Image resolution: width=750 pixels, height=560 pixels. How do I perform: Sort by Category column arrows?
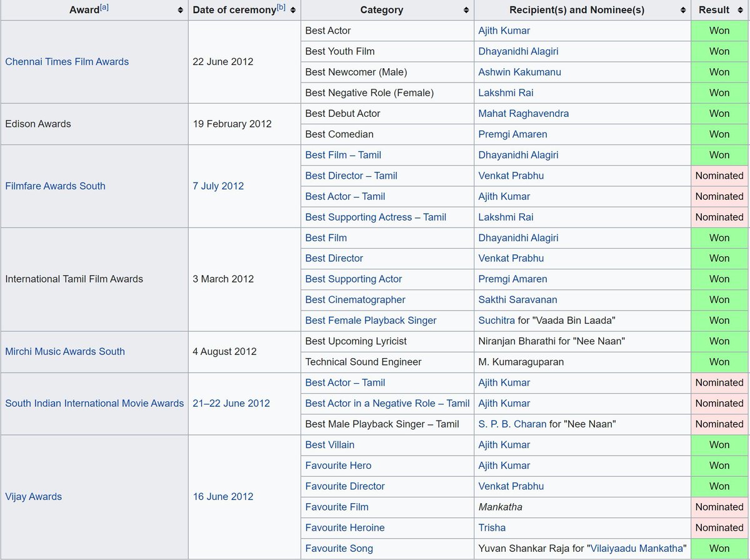(466, 10)
